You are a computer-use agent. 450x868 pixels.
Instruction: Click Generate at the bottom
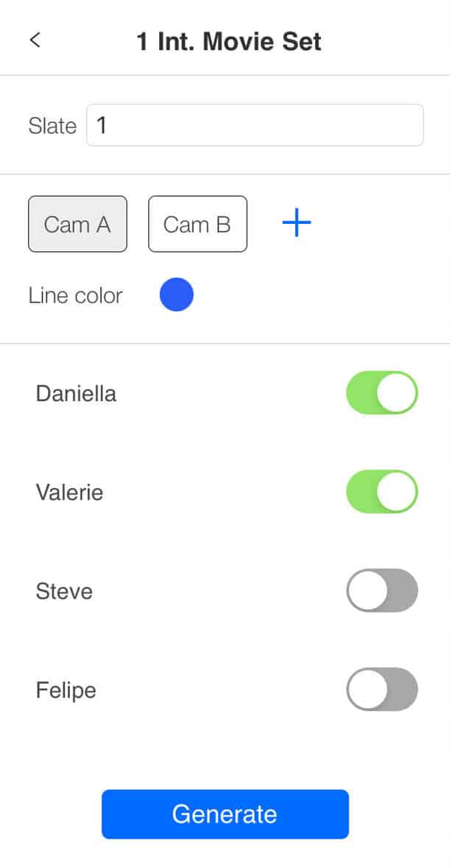[x=225, y=814]
